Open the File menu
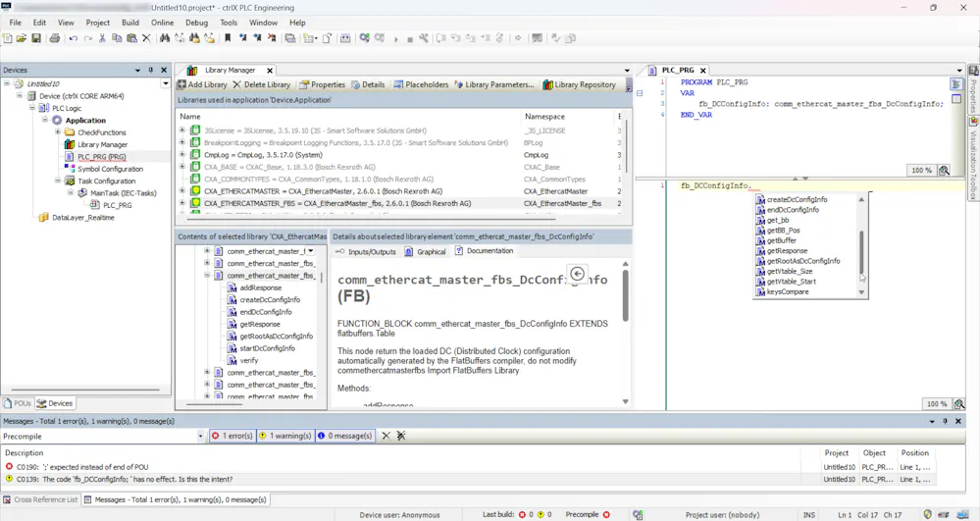The width and height of the screenshot is (980, 521). coord(15,23)
